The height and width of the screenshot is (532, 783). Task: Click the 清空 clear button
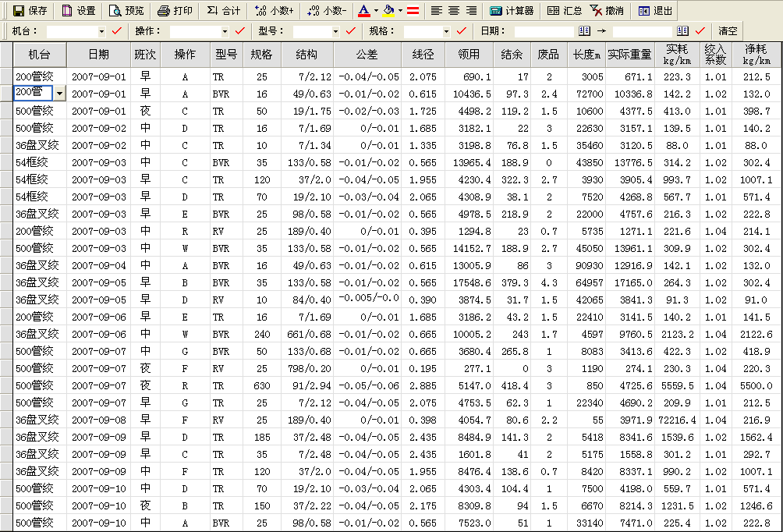click(x=728, y=31)
